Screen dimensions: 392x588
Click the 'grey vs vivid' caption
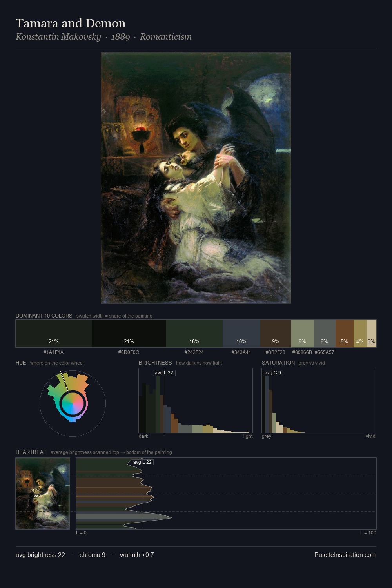312,363
